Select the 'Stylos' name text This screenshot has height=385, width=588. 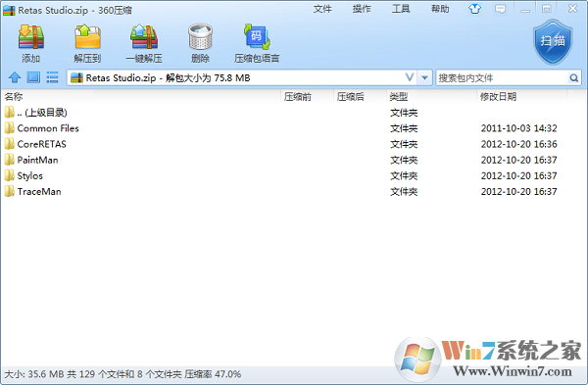(30, 175)
